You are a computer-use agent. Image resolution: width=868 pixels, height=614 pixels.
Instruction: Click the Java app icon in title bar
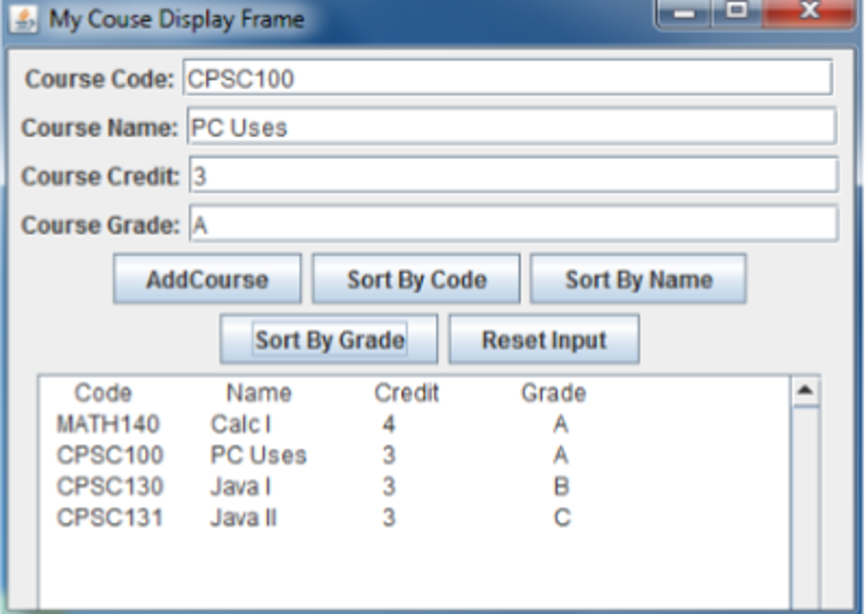tap(24, 20)
